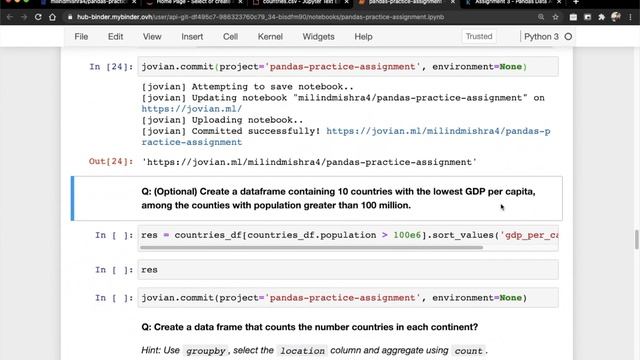The height and width of the screenshot is (360, 640).
Task: Open the browser profile avatar
Action: pyautogui.click(x=616, y=17)
